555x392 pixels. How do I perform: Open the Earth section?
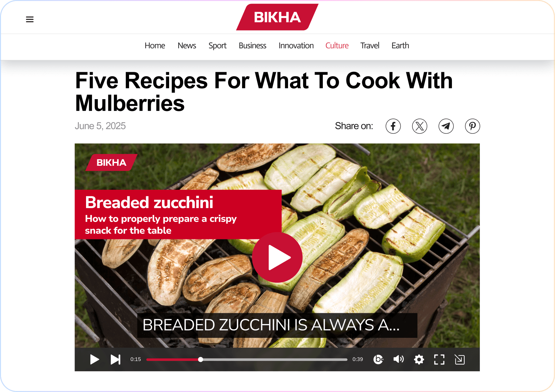tap(400, 46)
